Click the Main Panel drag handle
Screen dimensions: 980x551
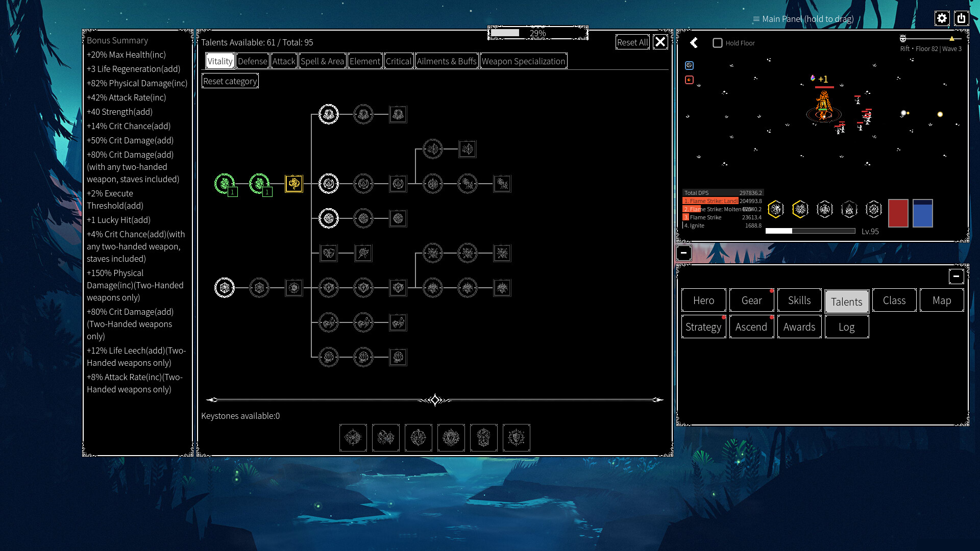(x=803, y=19)
